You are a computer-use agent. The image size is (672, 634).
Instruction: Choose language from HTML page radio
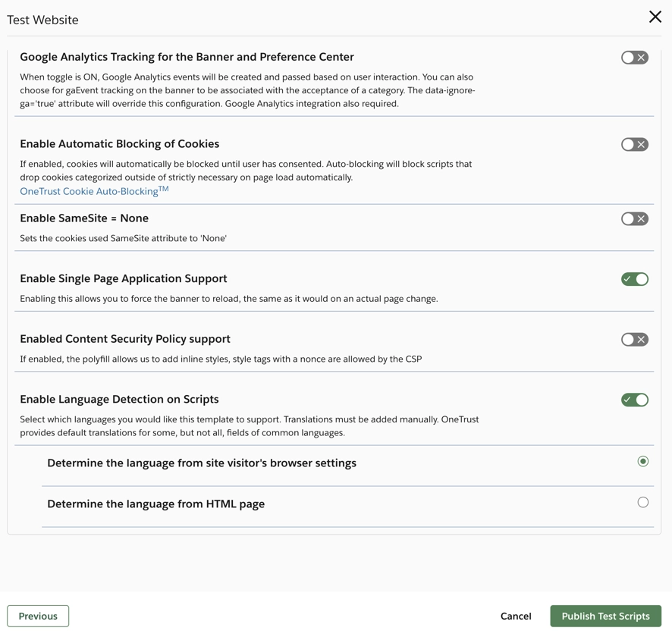coord(643,502)
